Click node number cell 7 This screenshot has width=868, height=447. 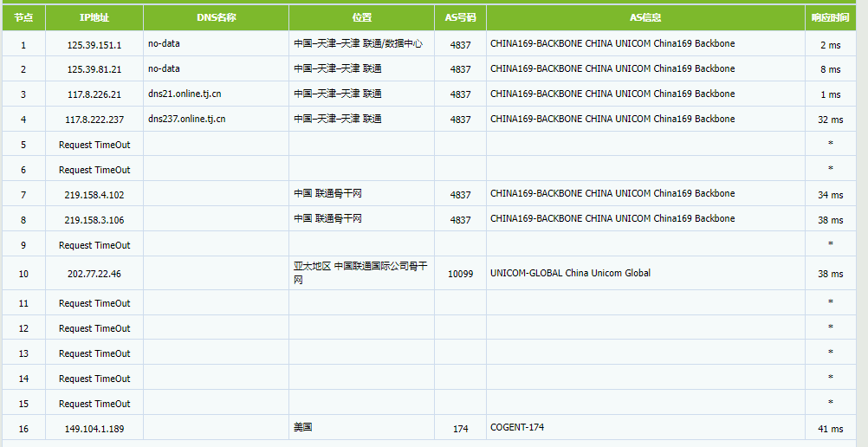click(x=23, y=195)
